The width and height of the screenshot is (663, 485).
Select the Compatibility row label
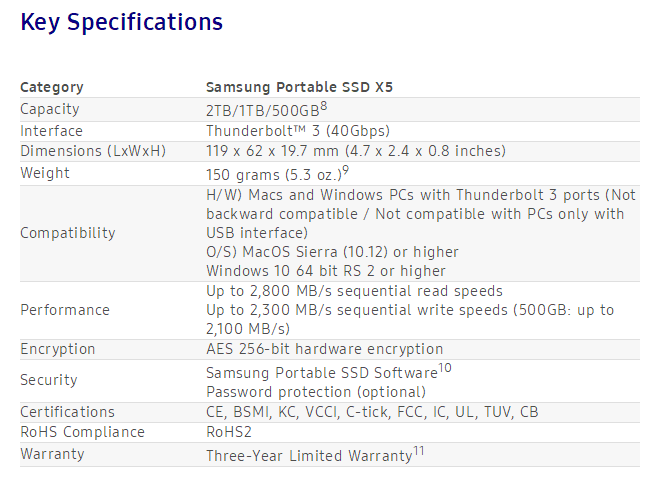[x=68, y=233]
